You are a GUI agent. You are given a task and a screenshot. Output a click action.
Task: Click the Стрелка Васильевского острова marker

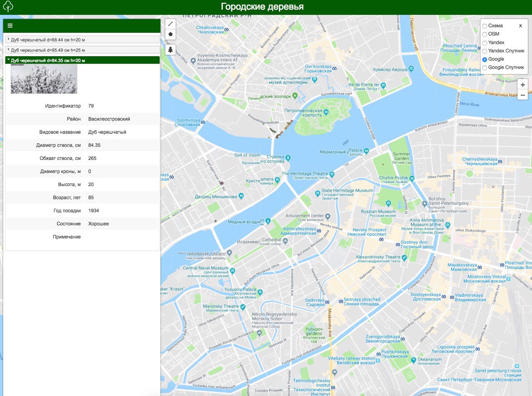pyautogui.click(x=288, y=158)
